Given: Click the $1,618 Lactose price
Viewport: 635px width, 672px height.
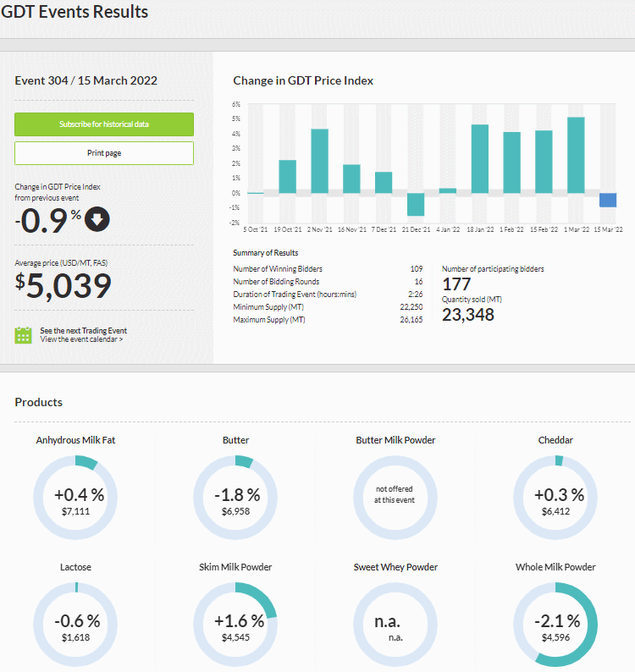Looking at the screenshot, I should 75,637.
